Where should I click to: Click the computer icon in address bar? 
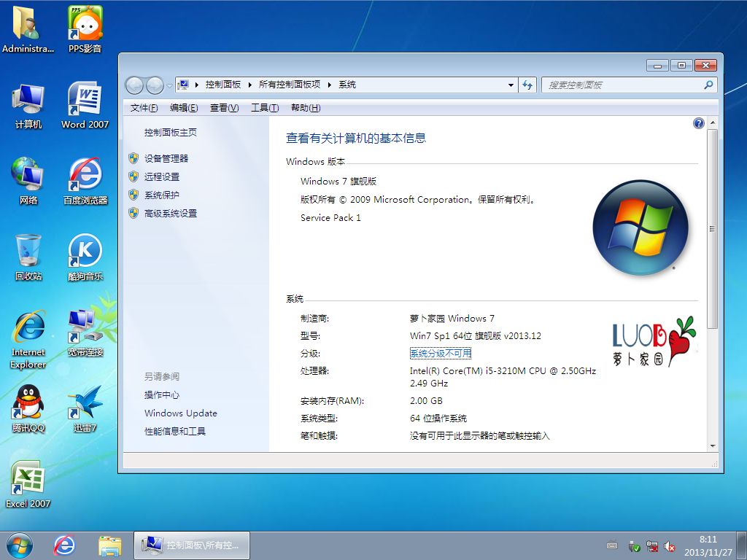pos(183,85)
